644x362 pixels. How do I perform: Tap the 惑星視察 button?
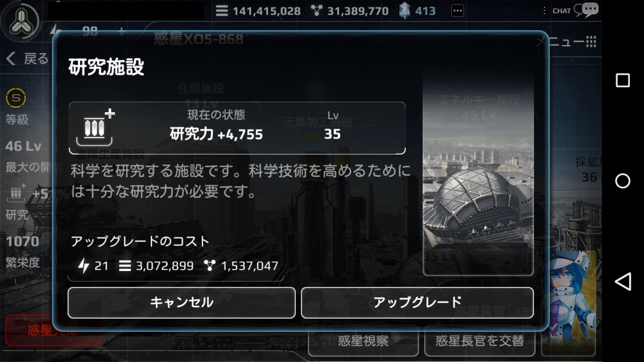(363, 341)
